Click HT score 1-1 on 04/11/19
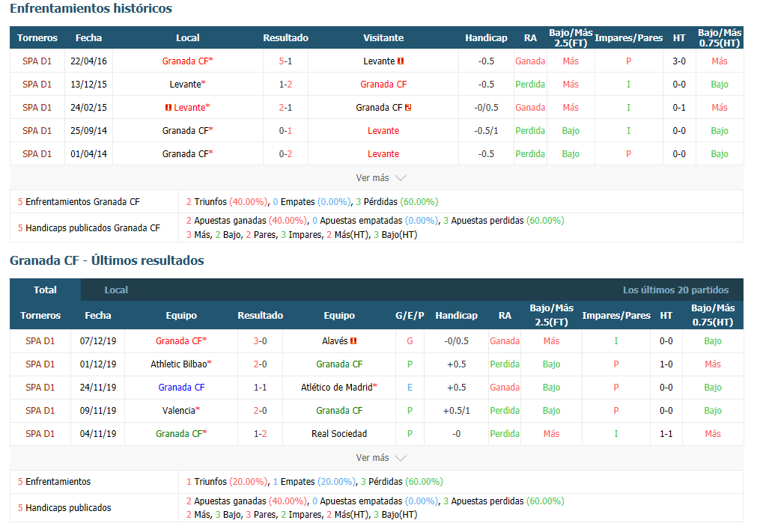 pyautogui.click(x=666, y=434)
